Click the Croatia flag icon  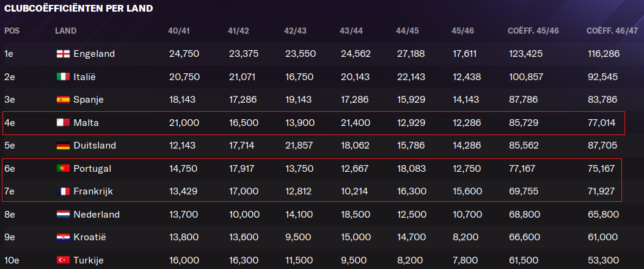pyautogui.click(x=62, y=237)
